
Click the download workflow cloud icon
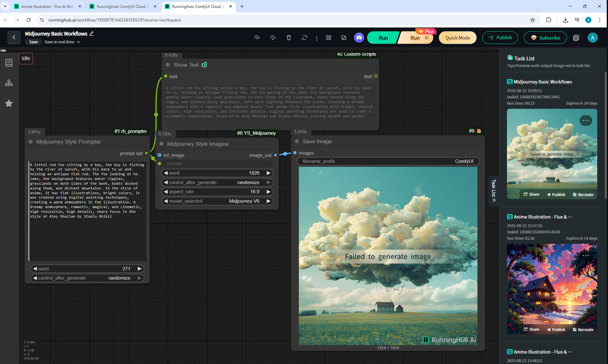point(273,38)
